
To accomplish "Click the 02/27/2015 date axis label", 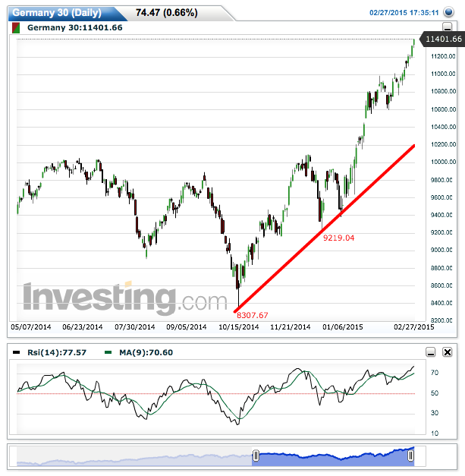I will tap(414, 327).
